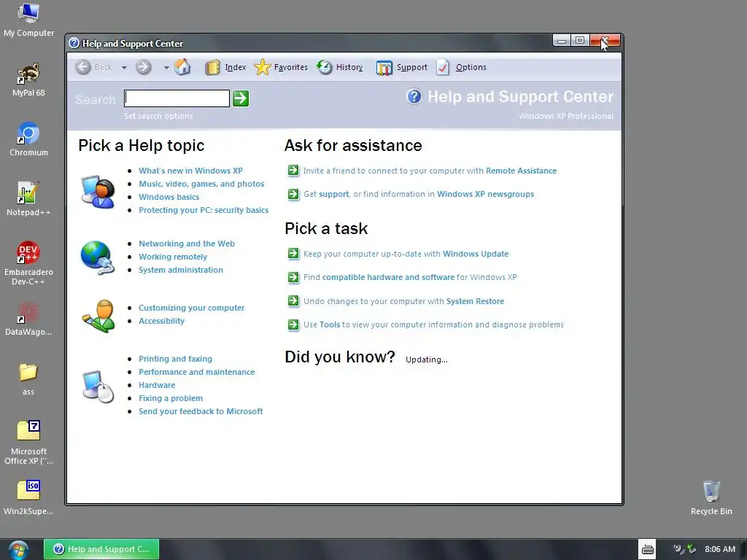Viewport: 747px width, 560px height.
Task: Click the Back arrow button
Action: [83, 67]
